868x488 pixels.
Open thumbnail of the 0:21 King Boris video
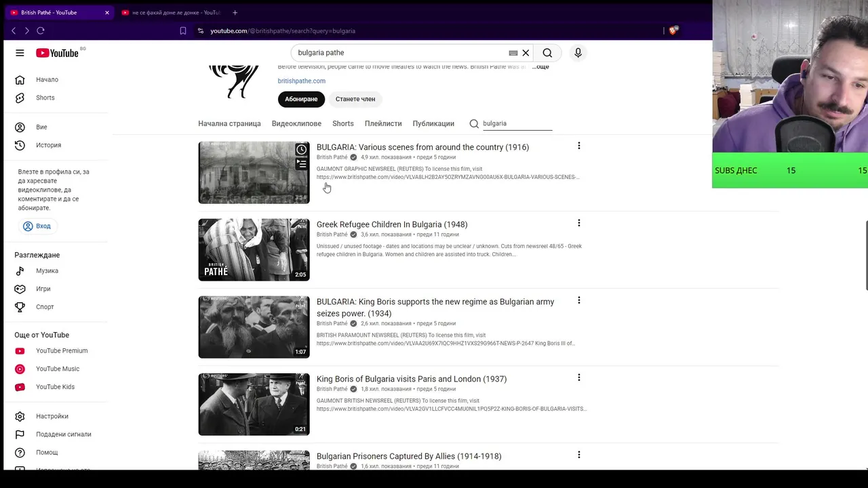[x=254, y=404]
